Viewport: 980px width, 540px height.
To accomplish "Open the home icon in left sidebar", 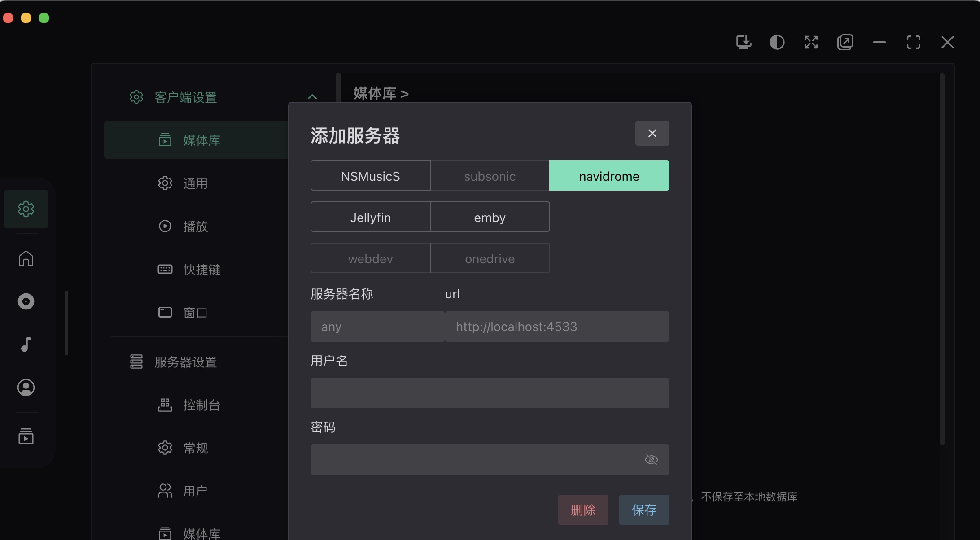I will click(26, 258).
